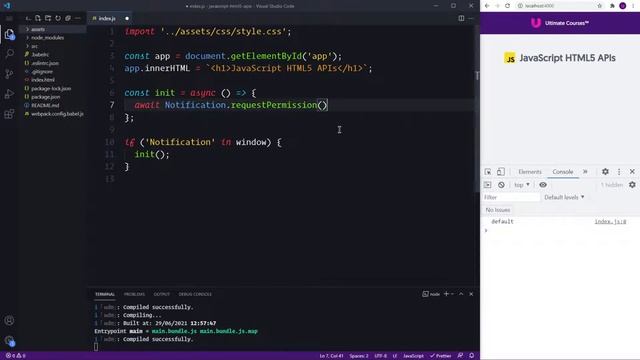Click the Prettier status bar item
The height and width of the screenshot is (360, 640).
pyautogui.click(x=440, y=356)
